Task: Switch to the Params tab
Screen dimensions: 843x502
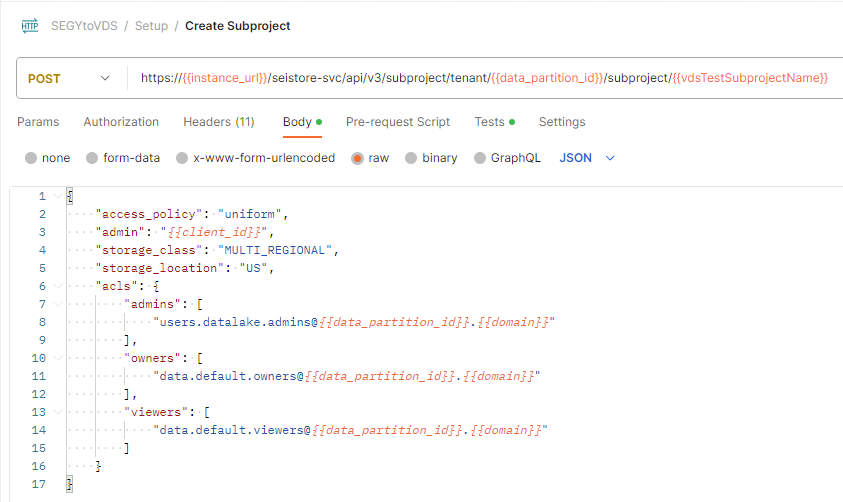Action: 38,122
